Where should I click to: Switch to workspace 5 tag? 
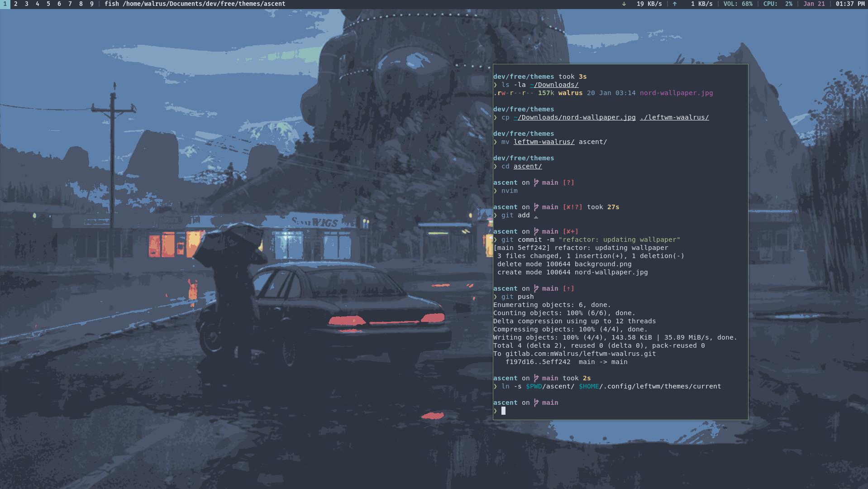pyautogui.click(x=48, y=4)
